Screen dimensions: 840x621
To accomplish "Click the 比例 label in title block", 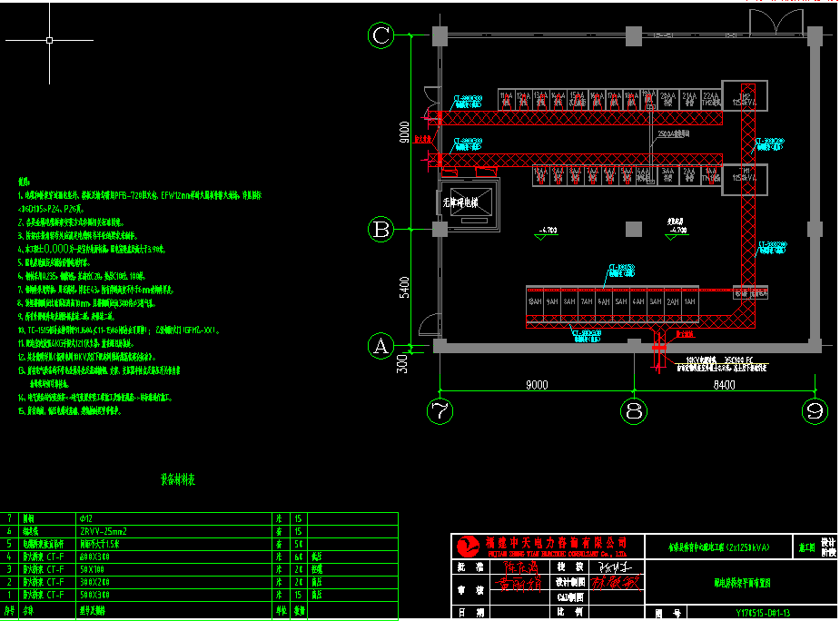I will tap(569, 612).
